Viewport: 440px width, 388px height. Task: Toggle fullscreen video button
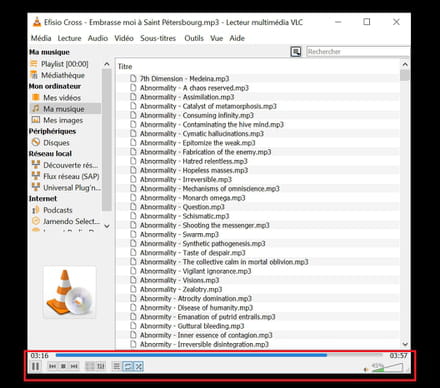pyautogui.click(x=90, y=366)
